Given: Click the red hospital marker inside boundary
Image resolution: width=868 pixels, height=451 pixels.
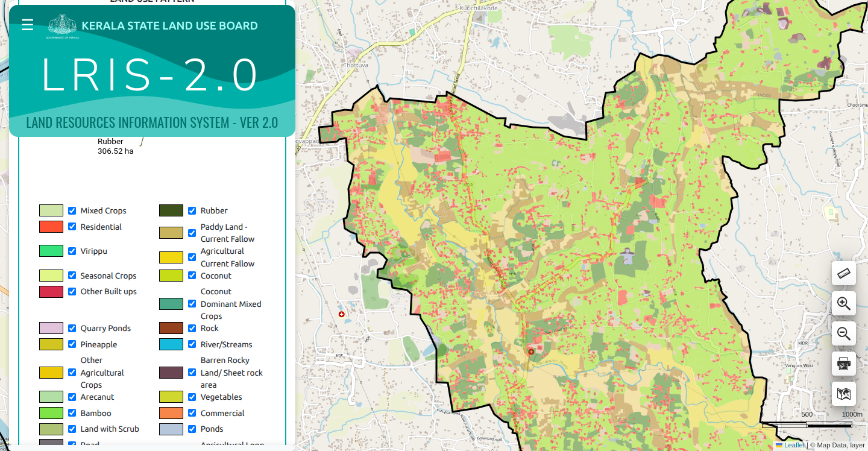Looking at the screenshot, I should [531, 352].
